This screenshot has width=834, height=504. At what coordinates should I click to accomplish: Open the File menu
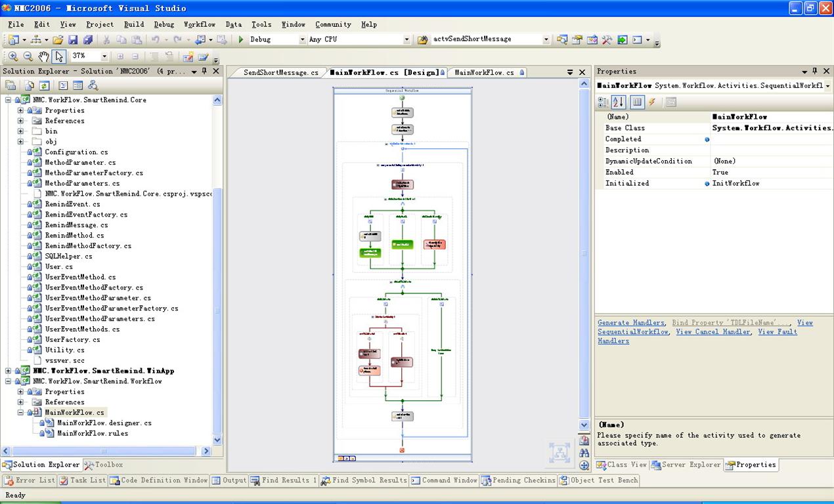coord(16,24)
